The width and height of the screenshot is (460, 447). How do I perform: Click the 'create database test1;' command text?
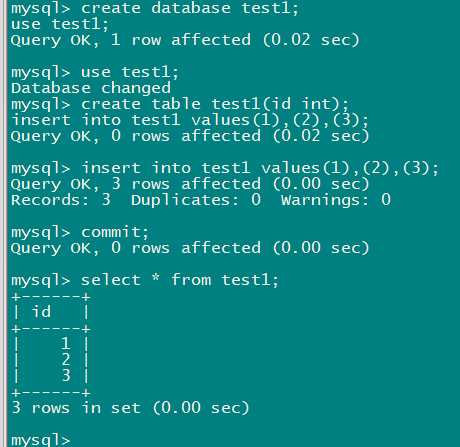coord(190,8)
